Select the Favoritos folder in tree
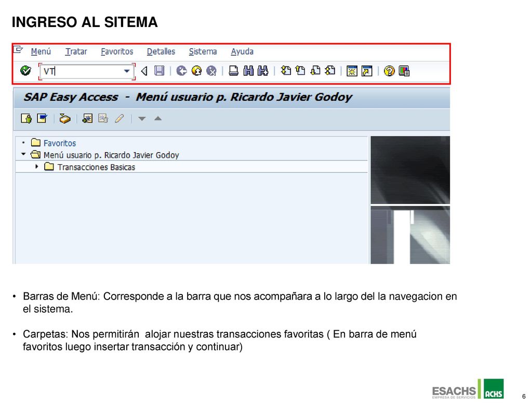This screenshot has width=532, height=404. (60, 143)
